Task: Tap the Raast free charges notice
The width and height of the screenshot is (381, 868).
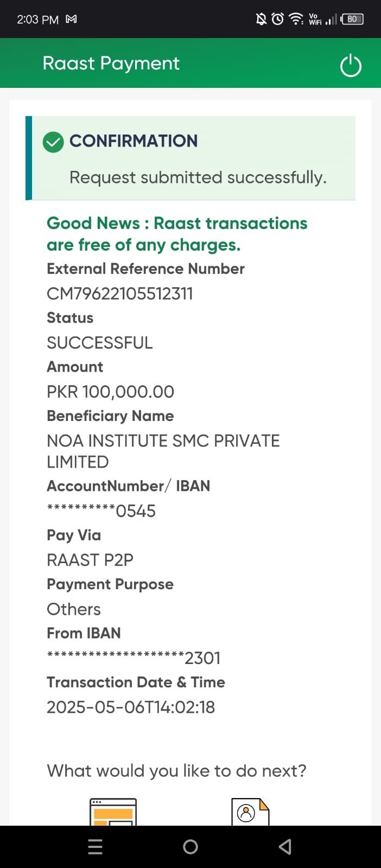Action: click(177, 234)
